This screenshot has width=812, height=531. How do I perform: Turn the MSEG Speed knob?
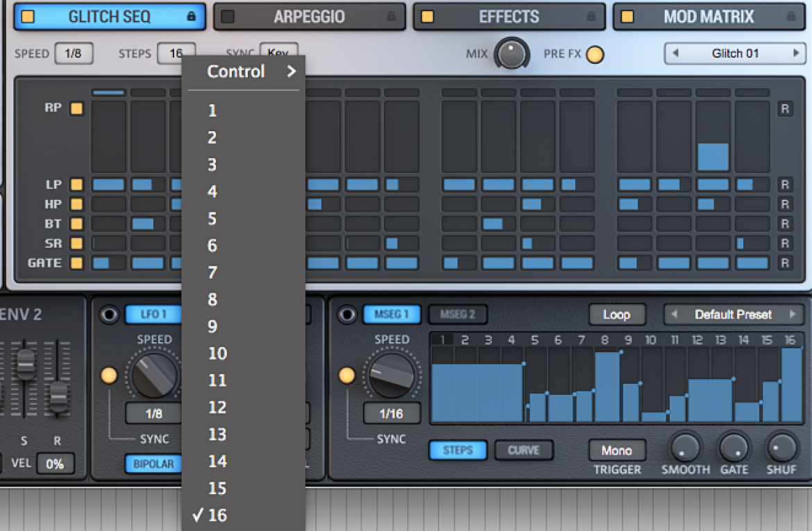pyautogui.click(x=392, y=375)
